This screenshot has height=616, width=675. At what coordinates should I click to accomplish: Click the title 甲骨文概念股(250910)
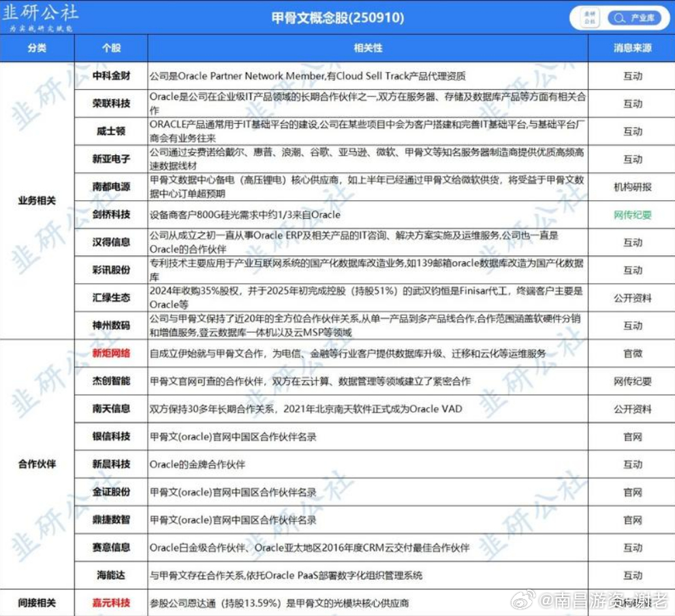(x=338, y=18)
